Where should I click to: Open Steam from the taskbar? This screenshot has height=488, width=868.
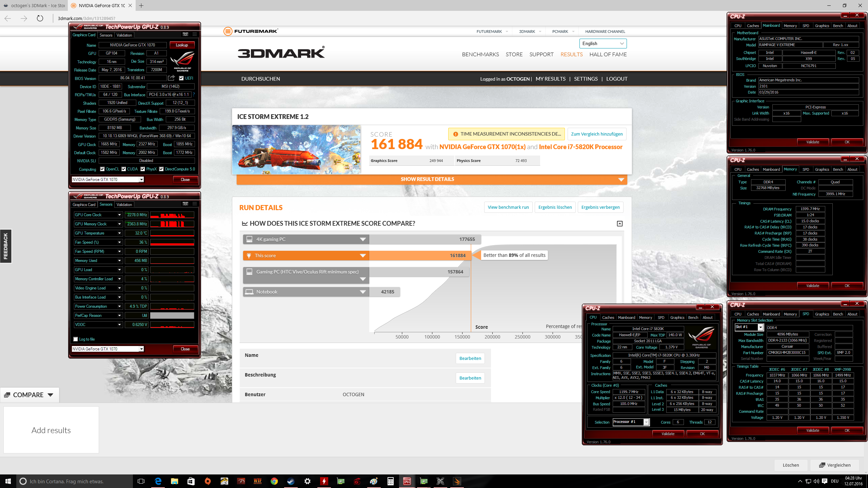tap(291, 481)
